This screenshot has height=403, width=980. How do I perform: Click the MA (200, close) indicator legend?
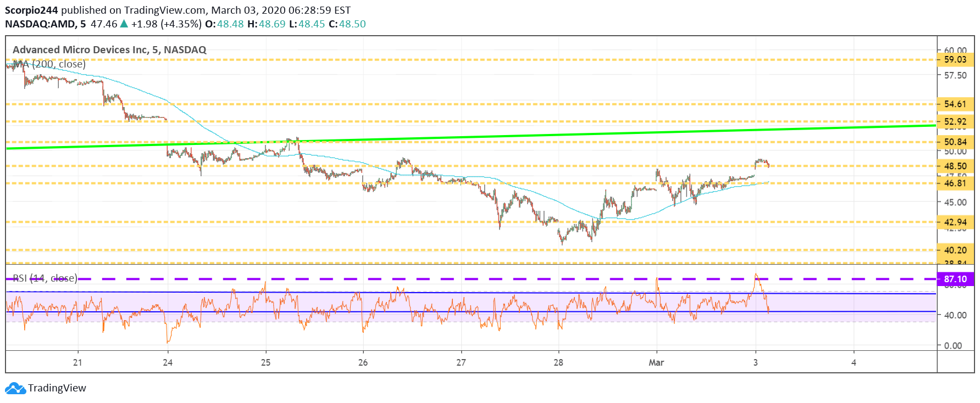49,64
